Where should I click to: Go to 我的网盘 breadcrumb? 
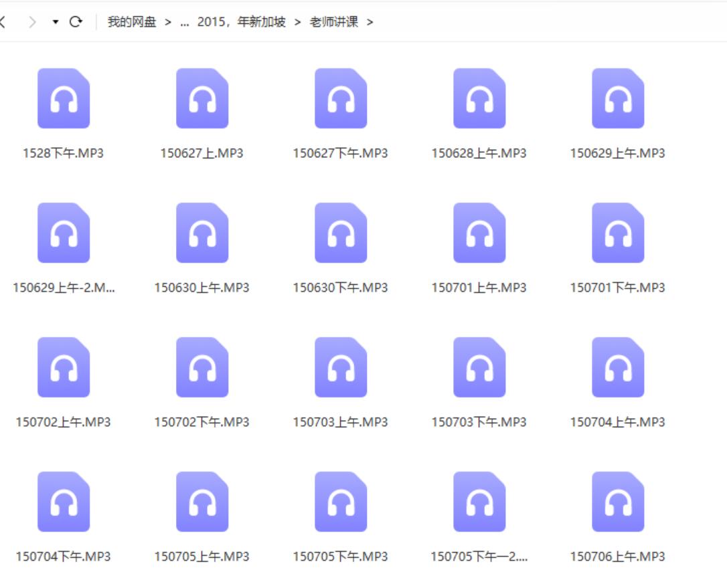pyautogui.click(x=131, y=22)
